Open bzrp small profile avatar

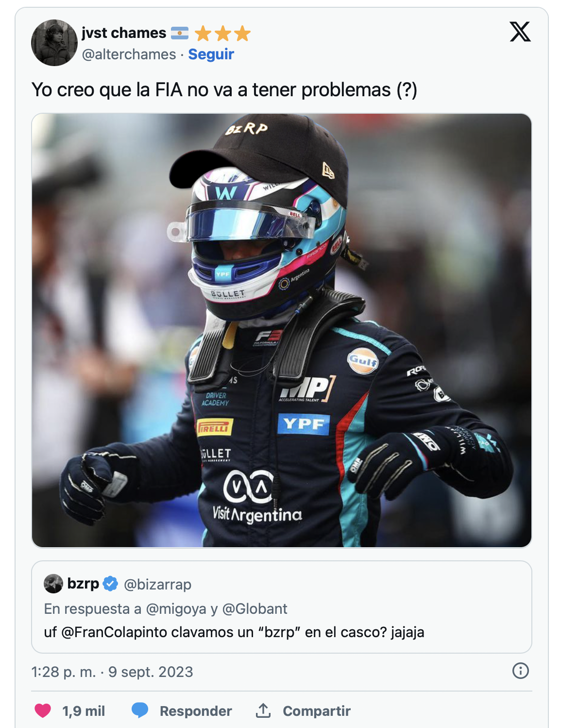[x=53, y=584]
